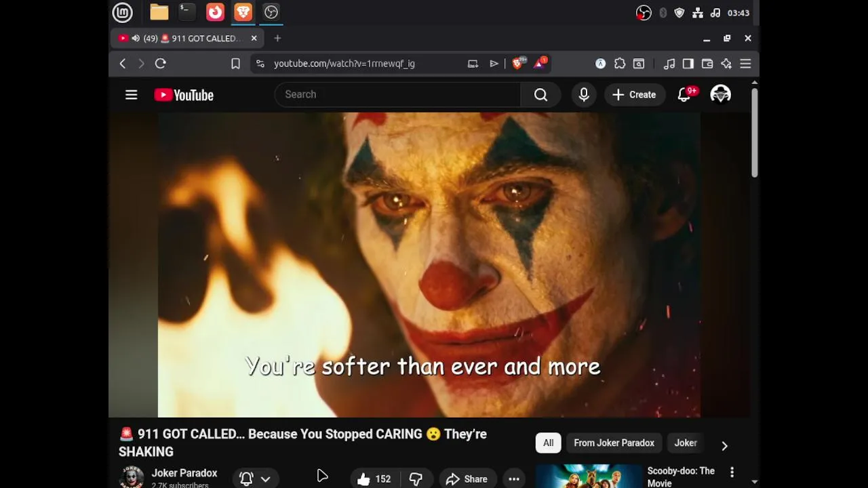The height and width of the screenshot is (488, 868).
Task: Click the YouTube Search field
Action: coord(397,95)
